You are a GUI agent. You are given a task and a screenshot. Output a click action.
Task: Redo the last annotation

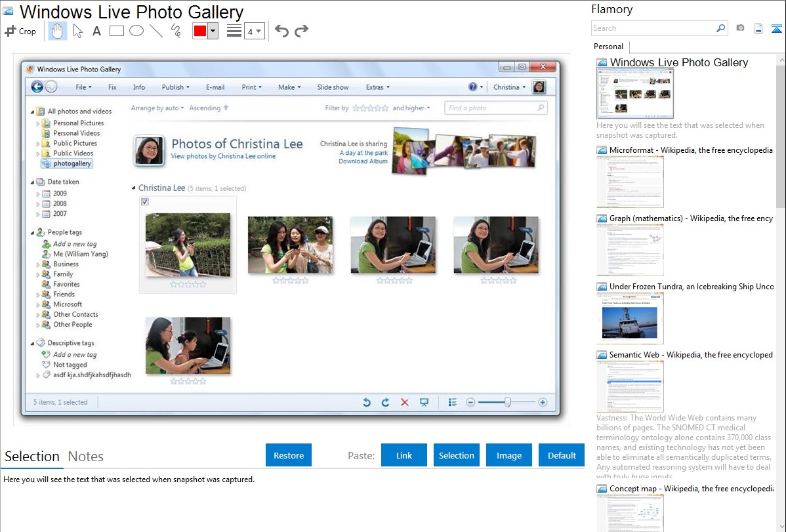click(x=301, y=31)
